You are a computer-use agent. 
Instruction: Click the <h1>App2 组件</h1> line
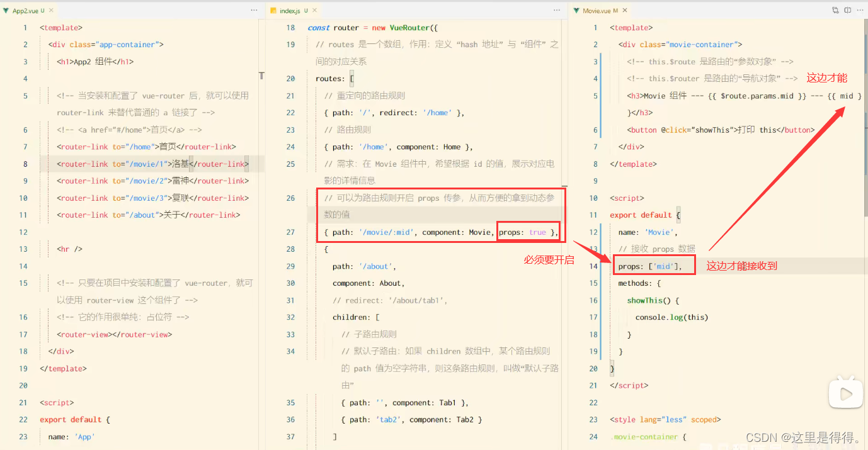click(x=95, y=62)
